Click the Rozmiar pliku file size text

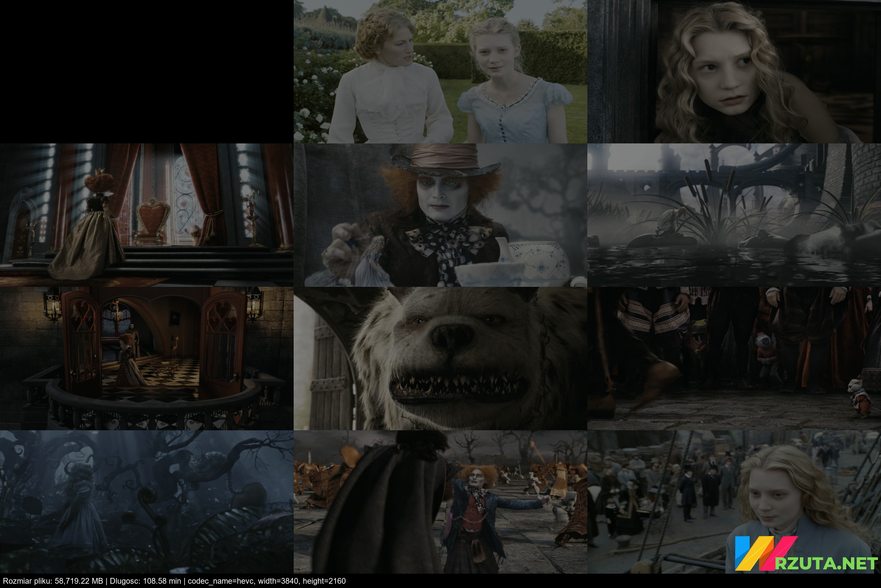(x=53, y=581)
